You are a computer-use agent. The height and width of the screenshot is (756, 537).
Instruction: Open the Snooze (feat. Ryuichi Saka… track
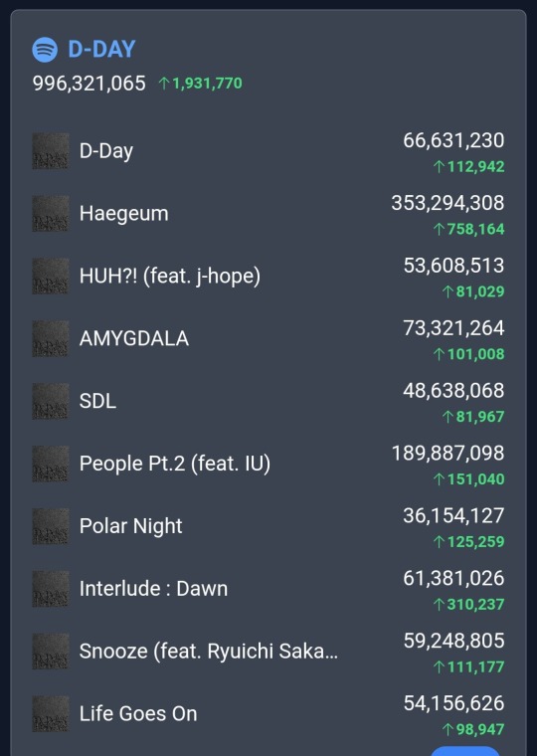pyautogui.click(x=209, y=652)
